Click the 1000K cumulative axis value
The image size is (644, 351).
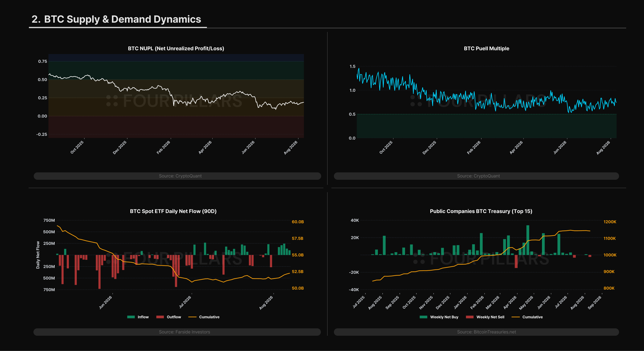pos(610,255)
